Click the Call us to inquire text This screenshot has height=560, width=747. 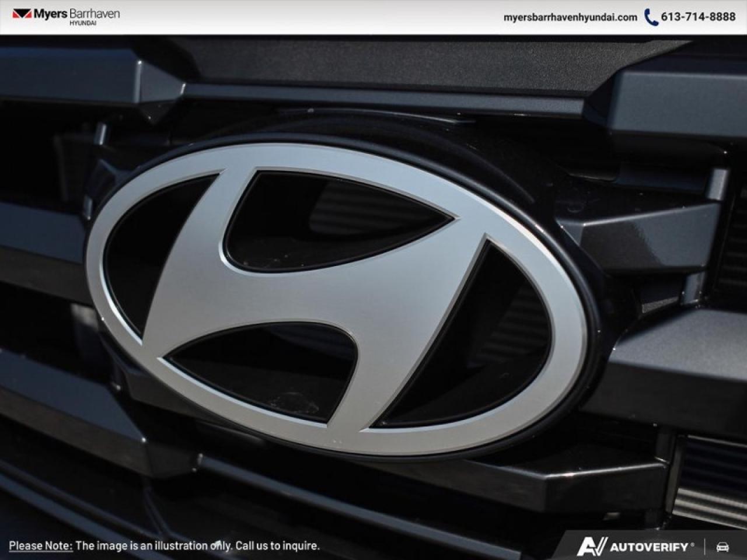[x=277, y=548]
